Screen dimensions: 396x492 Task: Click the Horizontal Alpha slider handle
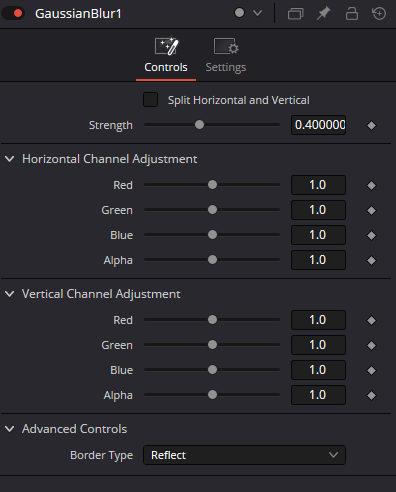(x=212, y=259)
